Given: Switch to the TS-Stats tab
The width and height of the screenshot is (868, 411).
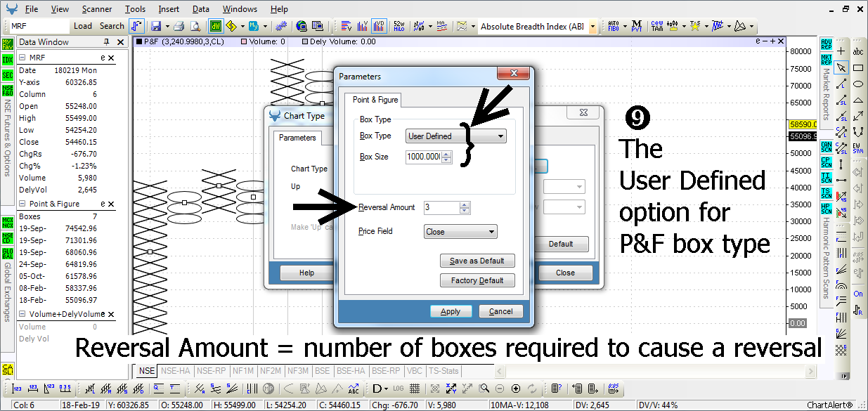Looking at the screenshot, I should (x=443, y=370).
